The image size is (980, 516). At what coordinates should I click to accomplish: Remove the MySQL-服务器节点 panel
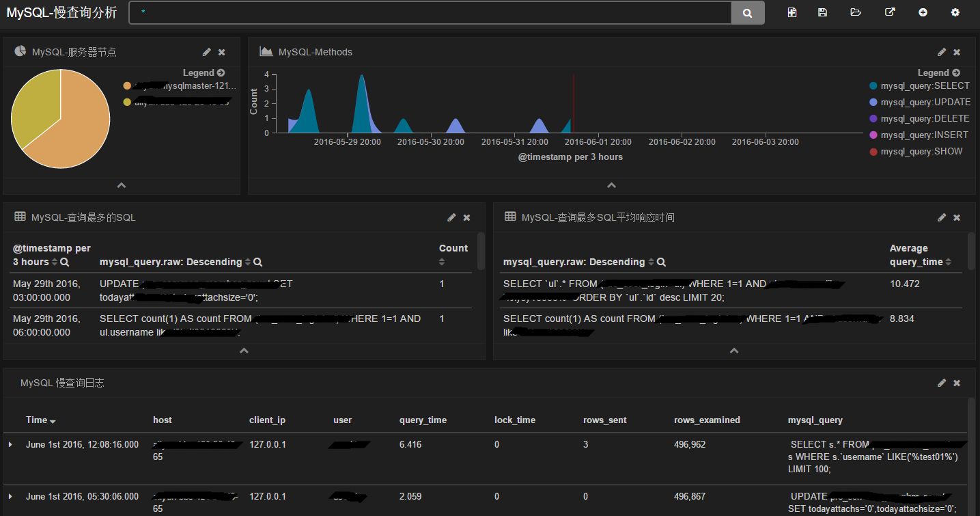click(x=222, y=52)
